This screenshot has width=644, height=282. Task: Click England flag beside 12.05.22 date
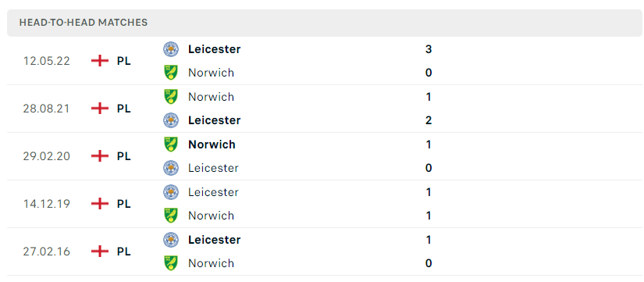tap(100, 61)
